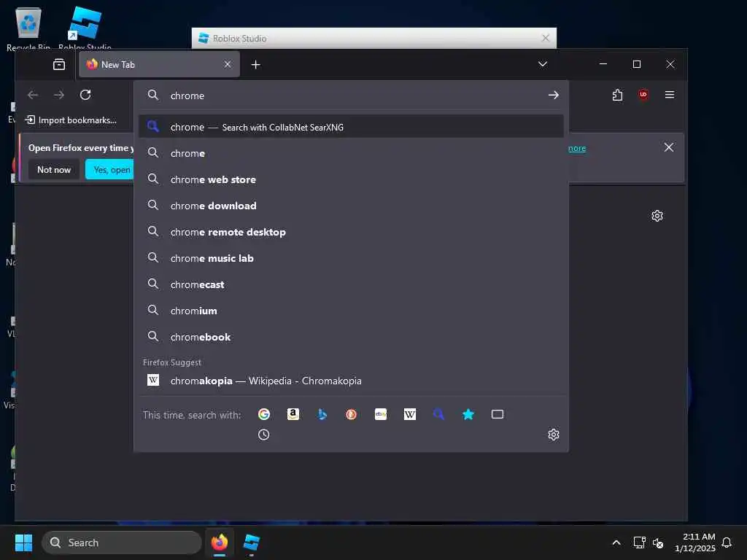Open the muted volume tray icon
The height and width of the screenshot is (560, 747).
pos(658,542)
